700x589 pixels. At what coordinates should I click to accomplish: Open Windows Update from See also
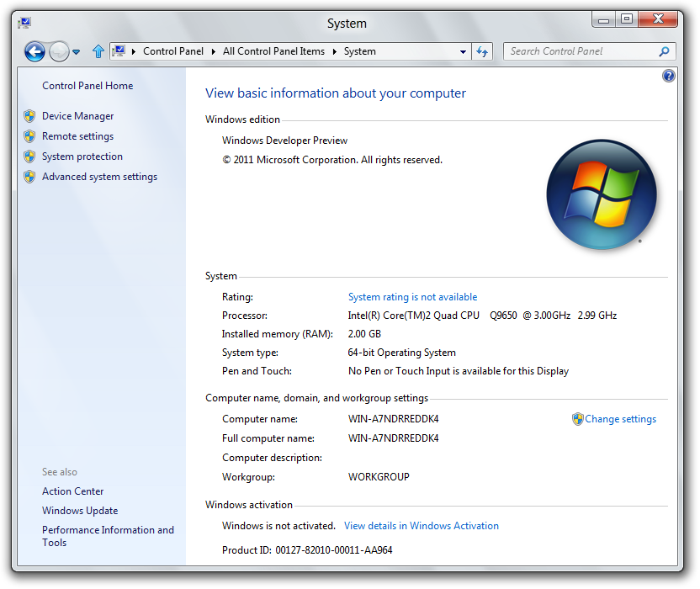coord(80,511)
